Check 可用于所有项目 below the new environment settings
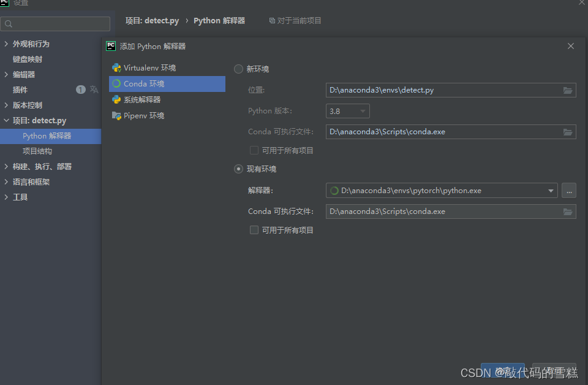 [x=254, y=150]
